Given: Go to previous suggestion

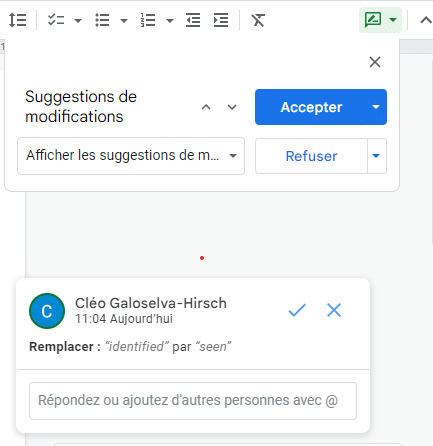Looking at the screenshot, I should 206,107.
